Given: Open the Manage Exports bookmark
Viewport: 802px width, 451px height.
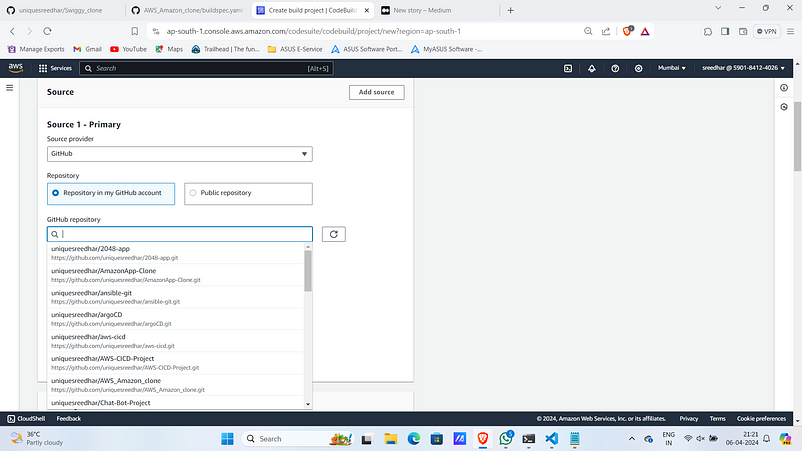Looking at the screenshot, I should click(x=36, y=49).
